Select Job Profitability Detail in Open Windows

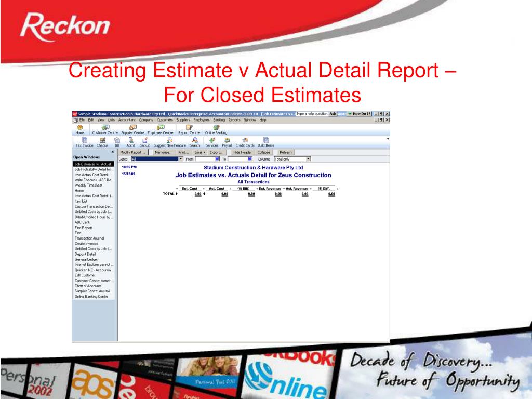94,169
